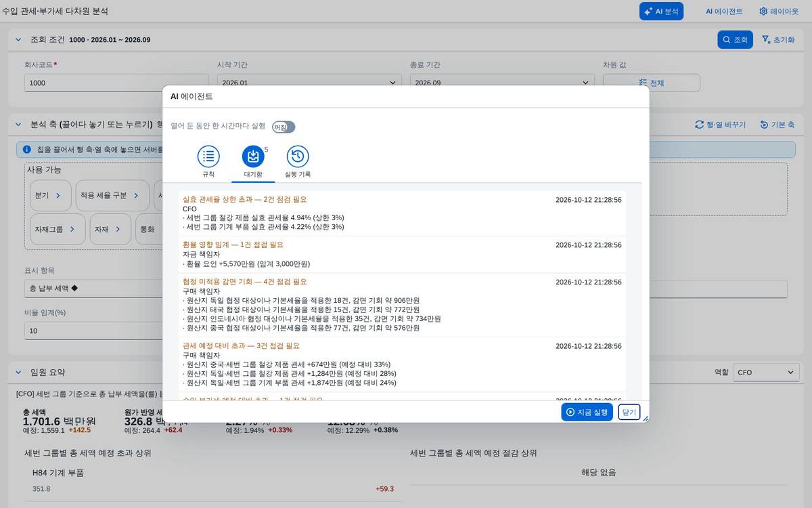This screenshot has height=508, width=812.
Task: Click 총 세액 1,701.6 백만원 value
Action: pos(59,421)
